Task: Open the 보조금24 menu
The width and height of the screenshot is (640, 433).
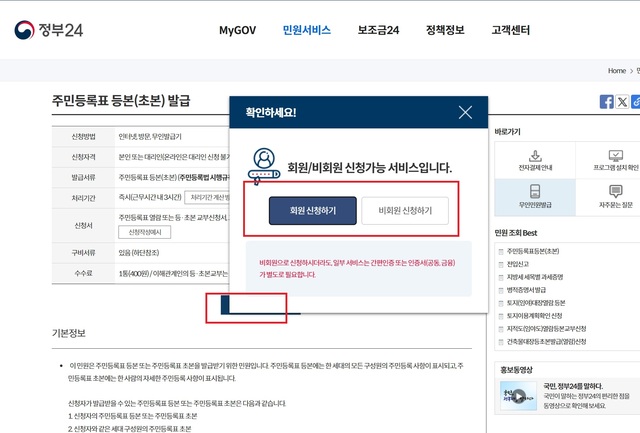Action: point(378,30)
